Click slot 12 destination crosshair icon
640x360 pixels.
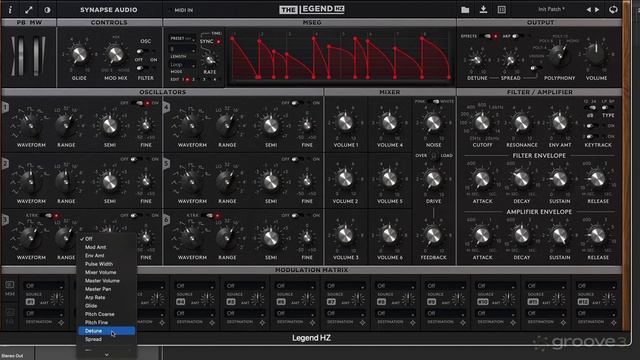pos(613,322)
